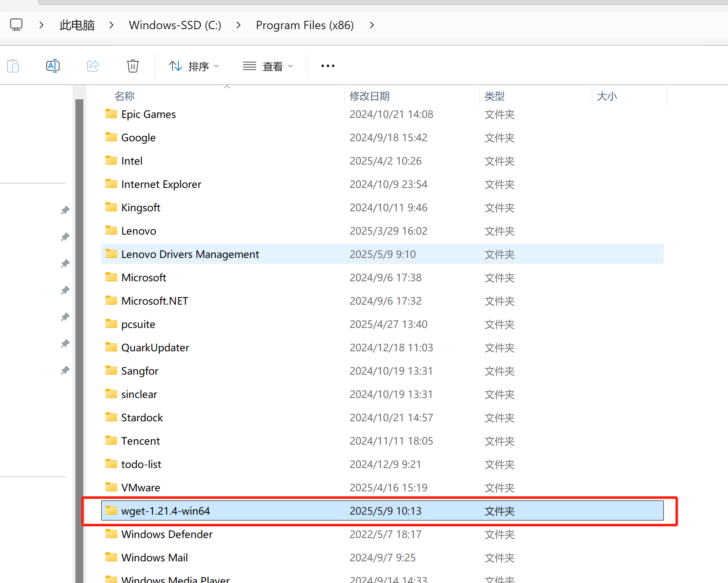Click date 2024/12/18 11:03 cell

[391, 348]
